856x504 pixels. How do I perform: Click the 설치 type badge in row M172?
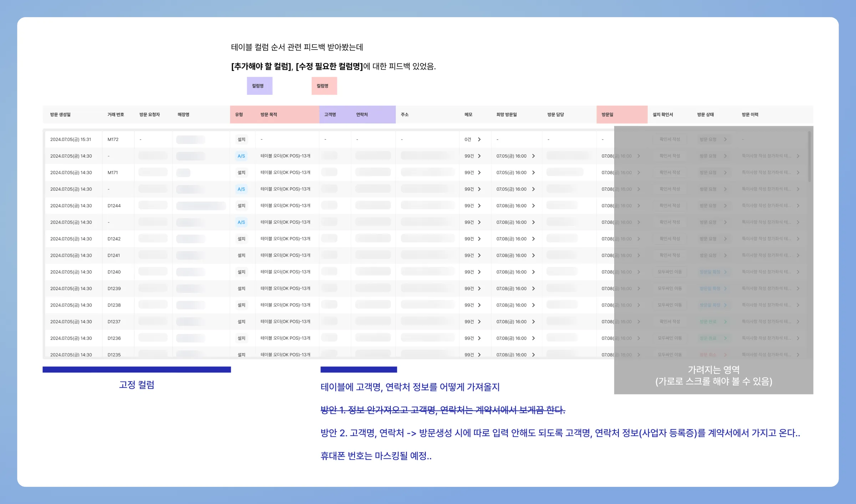tap(241, 139)
